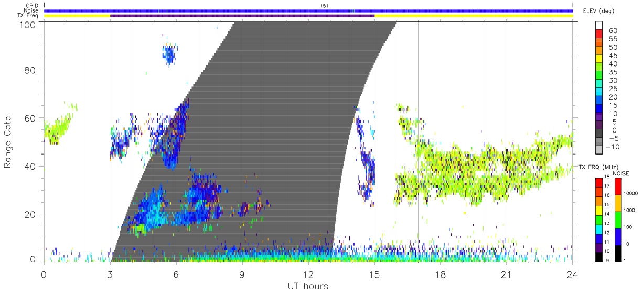Click the NOISE legend title
The width and height of the screenshot is (644, 297).
coord(621,173)
